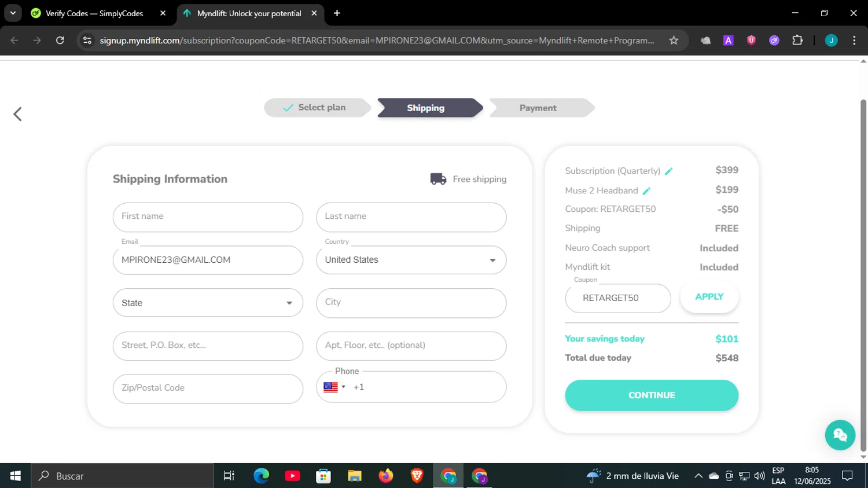Click the Email field

pos(208,260)
